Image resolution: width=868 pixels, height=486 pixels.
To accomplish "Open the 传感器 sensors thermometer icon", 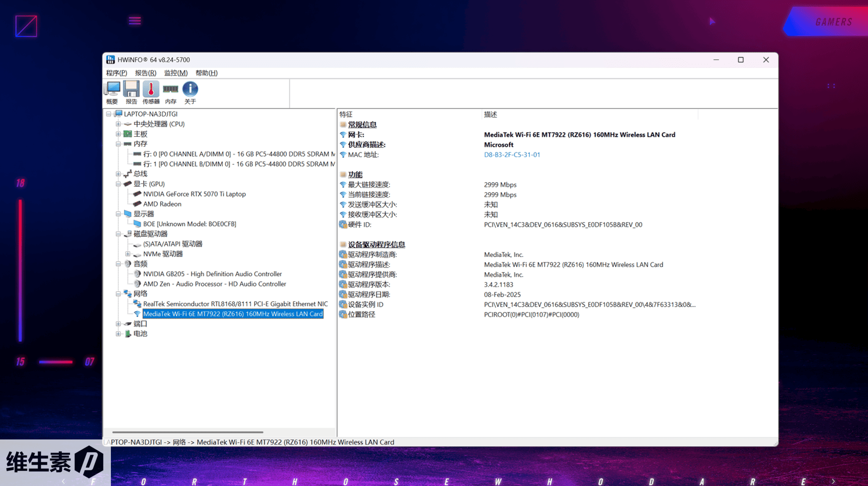I will (151, 93).
